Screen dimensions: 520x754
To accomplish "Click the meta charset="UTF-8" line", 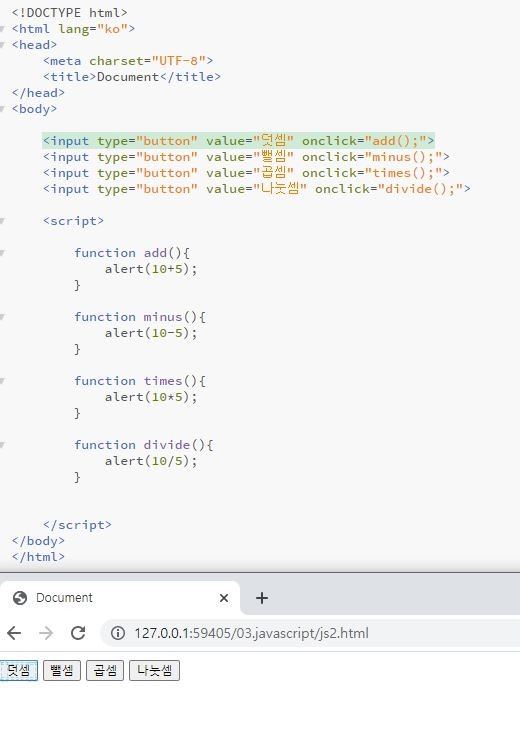I will coord(128,61).
